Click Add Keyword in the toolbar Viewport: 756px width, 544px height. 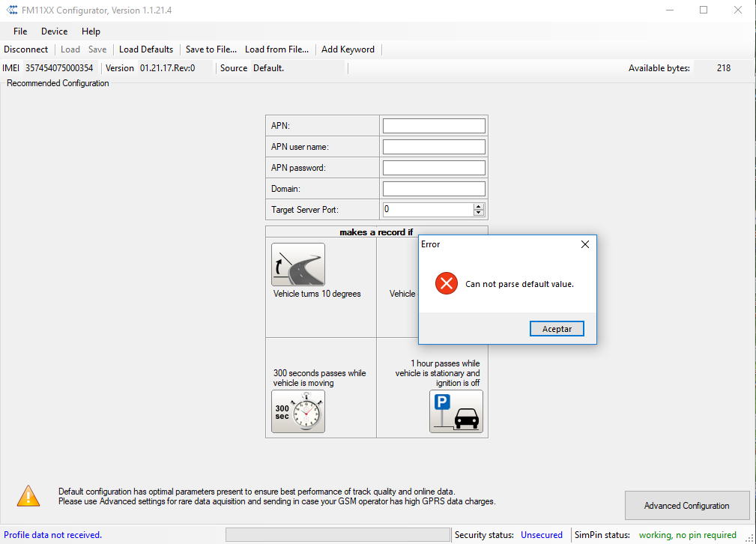pos(348,49)
